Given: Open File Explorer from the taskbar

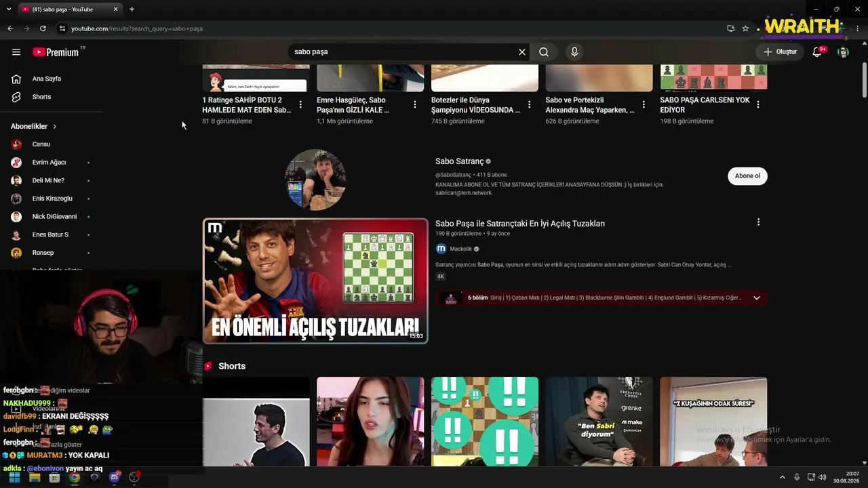Looking at the screenshot, I should pos(35,478).
